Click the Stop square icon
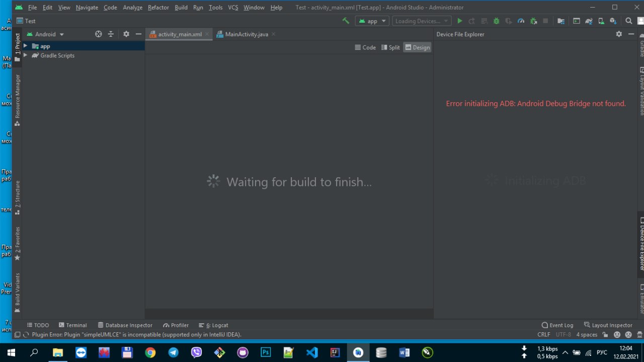This screenshot has width=644, height=362. [545, 21]
